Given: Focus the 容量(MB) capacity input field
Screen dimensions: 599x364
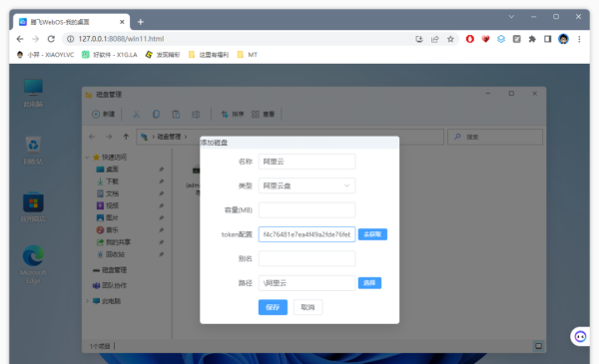Looking at the screenshot, I should 306,209.
